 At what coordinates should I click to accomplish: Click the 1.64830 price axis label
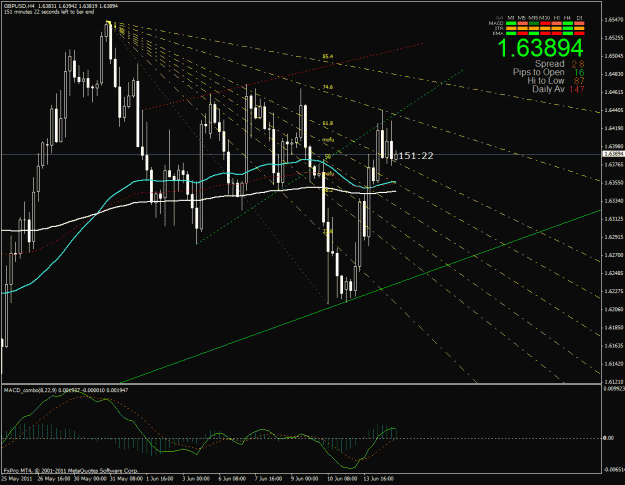coord(614,74)
